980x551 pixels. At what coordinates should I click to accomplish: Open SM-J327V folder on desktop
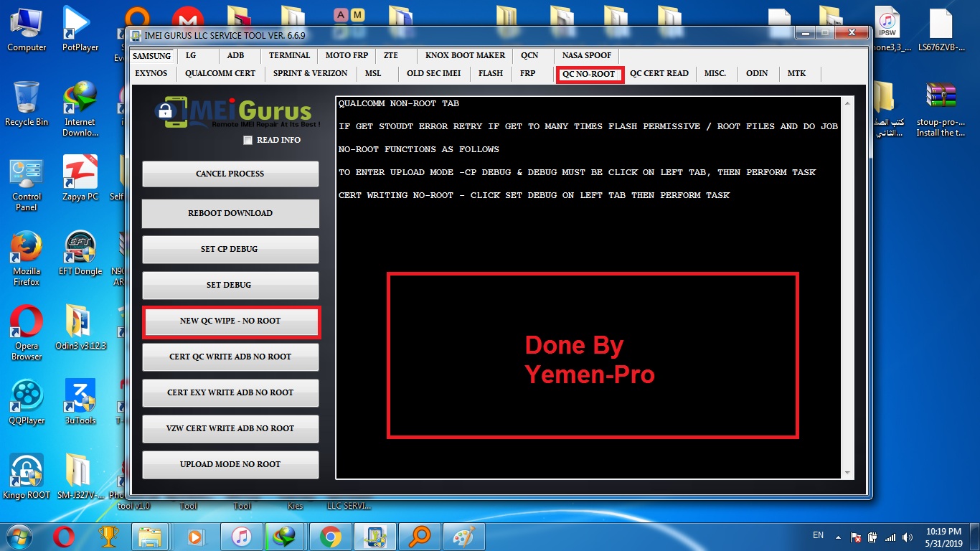click(x=80, y=478)
